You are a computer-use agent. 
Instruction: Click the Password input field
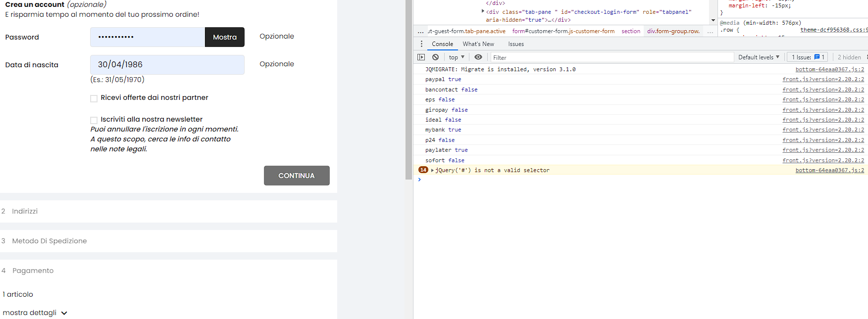[148, 37]
